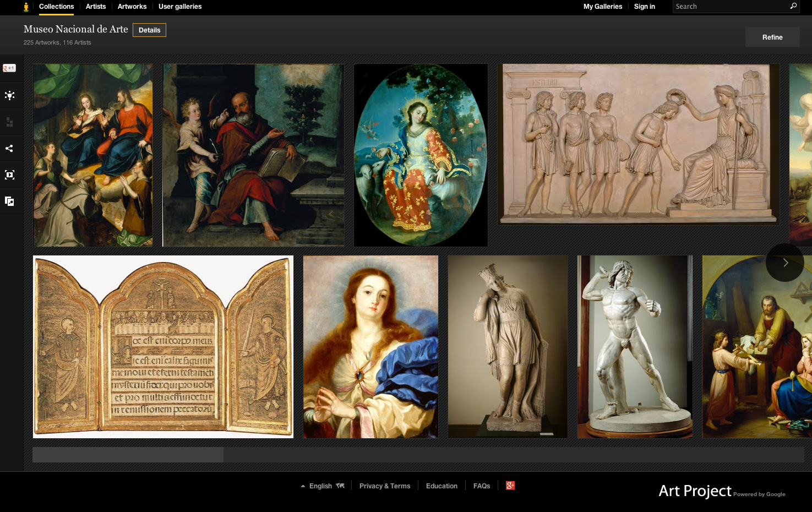Open the evangelist with angel painting
Viewport: 812px width, 512px height.
click(x=254, y=155)
